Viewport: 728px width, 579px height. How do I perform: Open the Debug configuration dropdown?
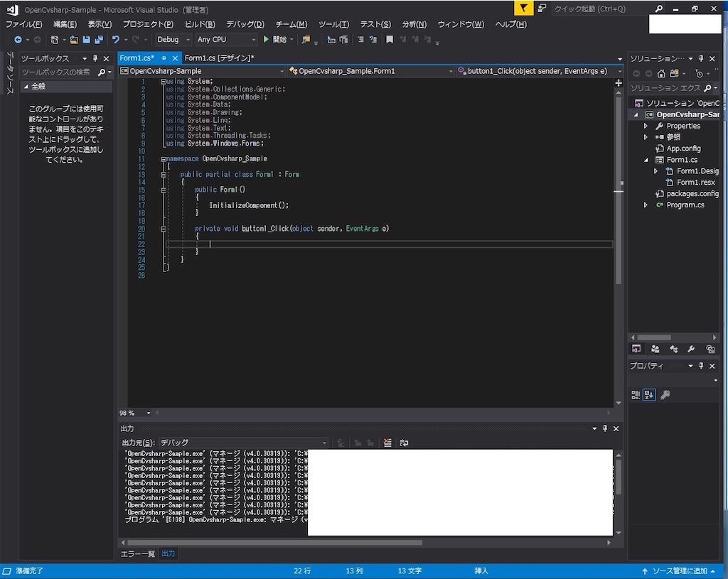click(173, 40)
